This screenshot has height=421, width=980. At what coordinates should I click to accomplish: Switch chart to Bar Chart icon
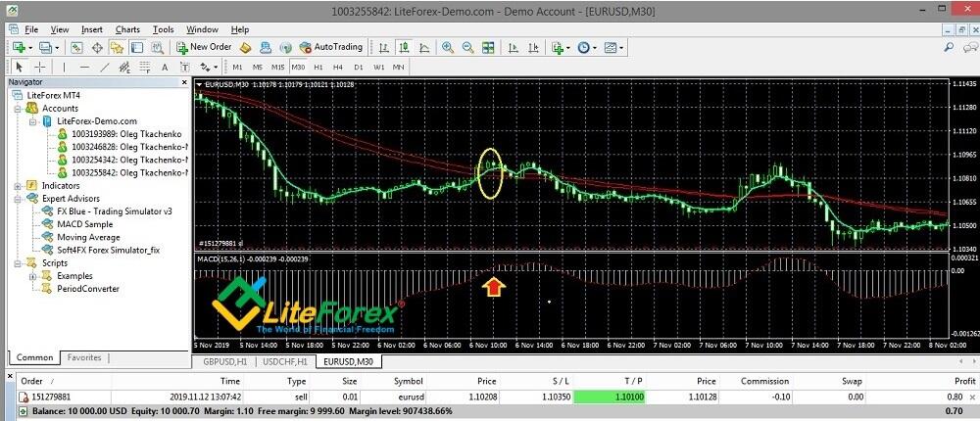point(385,47)
